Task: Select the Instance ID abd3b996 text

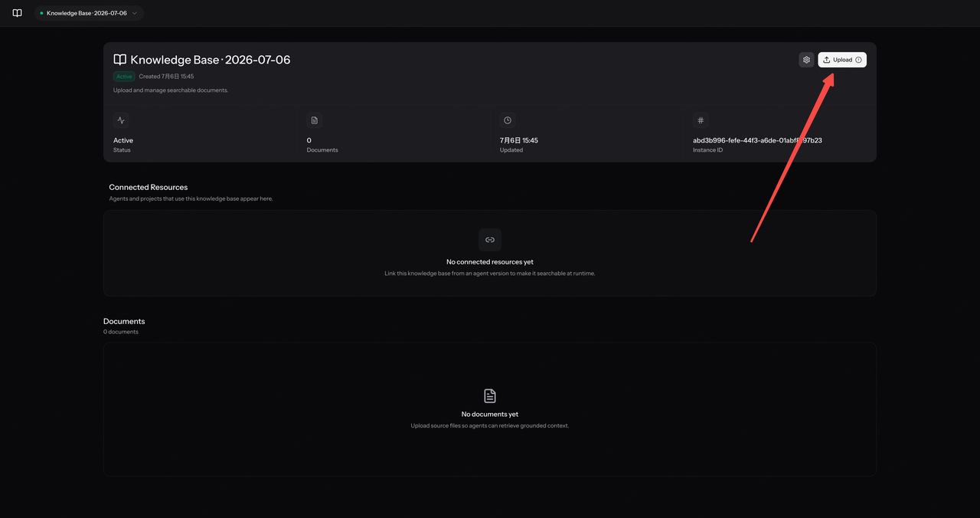Action: pos(757,140)
